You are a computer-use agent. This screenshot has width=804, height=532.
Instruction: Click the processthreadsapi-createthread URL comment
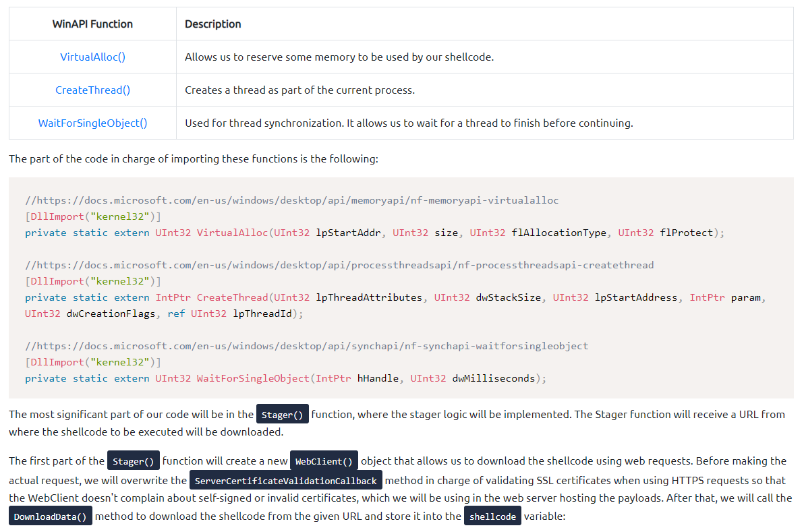339,265
